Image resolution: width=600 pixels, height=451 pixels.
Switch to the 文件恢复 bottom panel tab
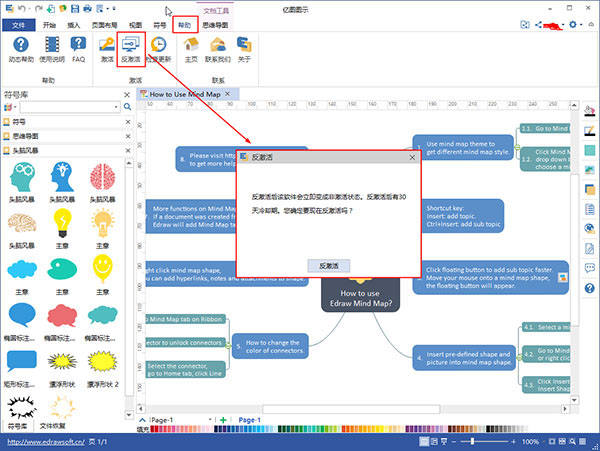52,426
